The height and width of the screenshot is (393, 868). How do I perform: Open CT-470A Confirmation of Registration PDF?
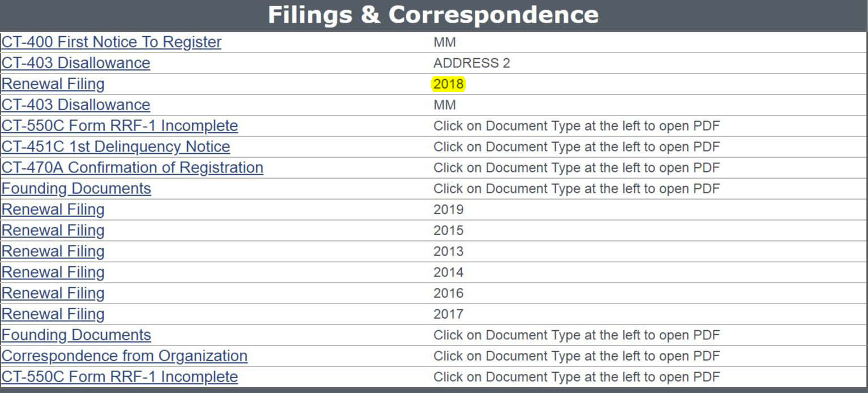coord(132,168)
